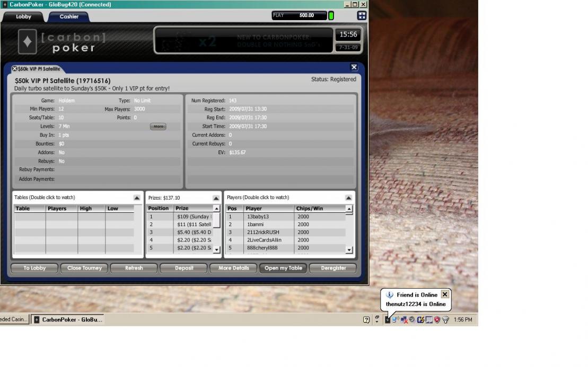Click the Position column header in Prizes

(160, 208)
